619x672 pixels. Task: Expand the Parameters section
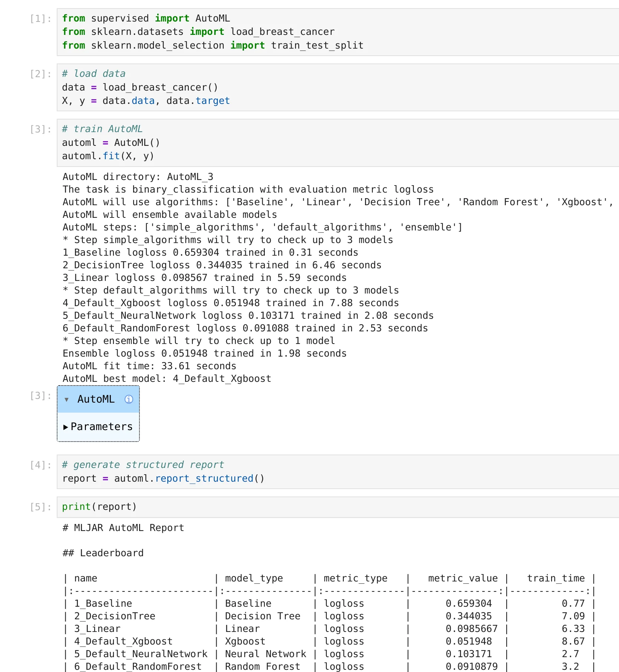coord(66,427)
